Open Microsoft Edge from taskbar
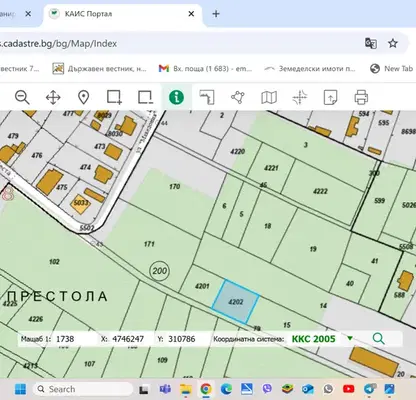 click(227, 389)
